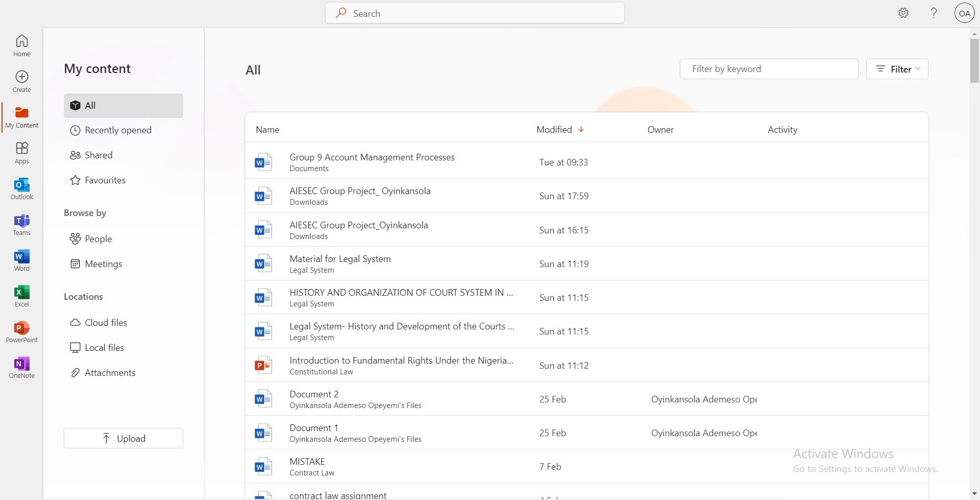Image resolution: width=980 pixels, height=500 pixels.
Task: Switch to the Favourites view
Action: [x=105, y=180]
